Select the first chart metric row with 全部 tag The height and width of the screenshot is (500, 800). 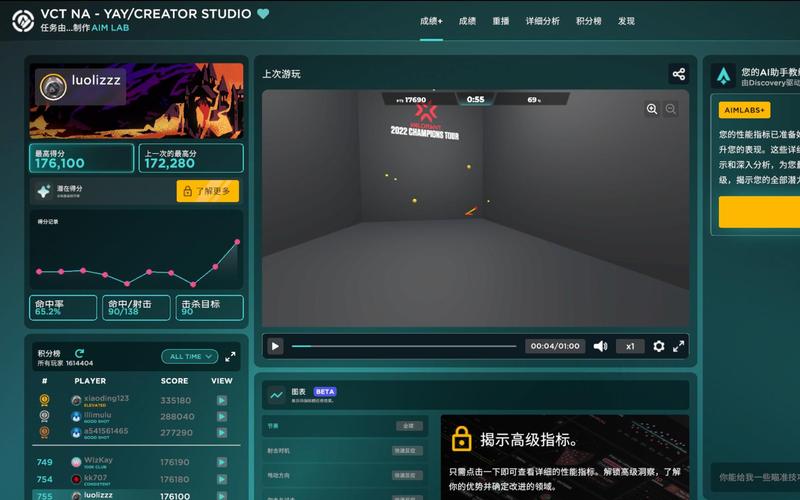(x=345, y=426)
